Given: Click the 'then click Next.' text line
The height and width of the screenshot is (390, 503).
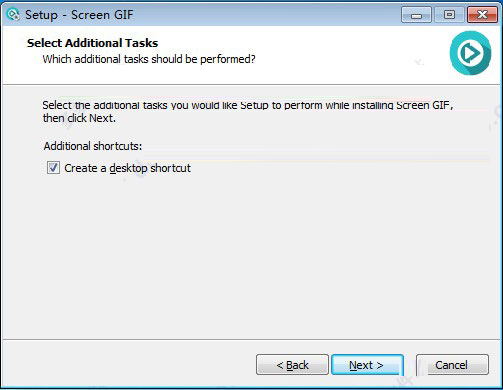Looking at the screenshot, I should pyautogui.click(x=79, y=118).
